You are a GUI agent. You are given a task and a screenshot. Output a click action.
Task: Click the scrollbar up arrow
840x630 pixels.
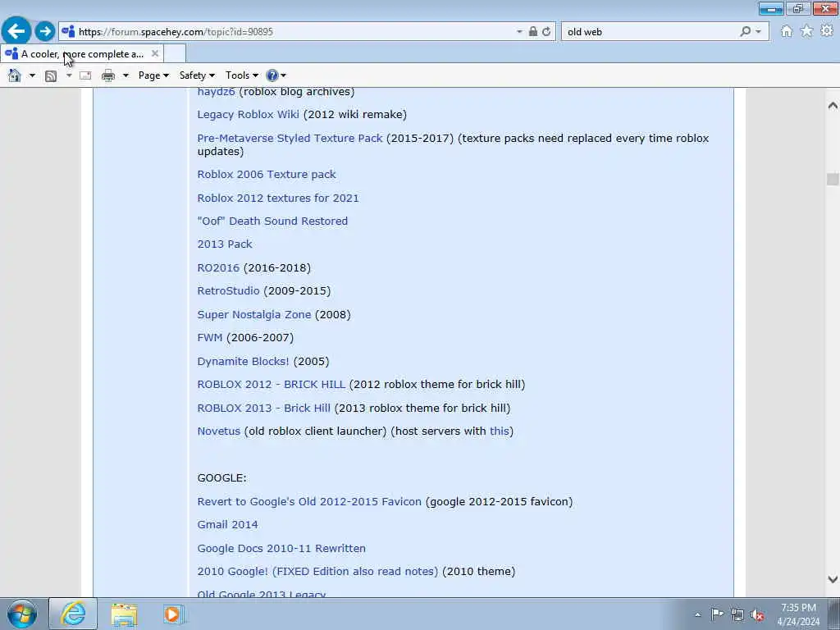(x=833, y=106)
